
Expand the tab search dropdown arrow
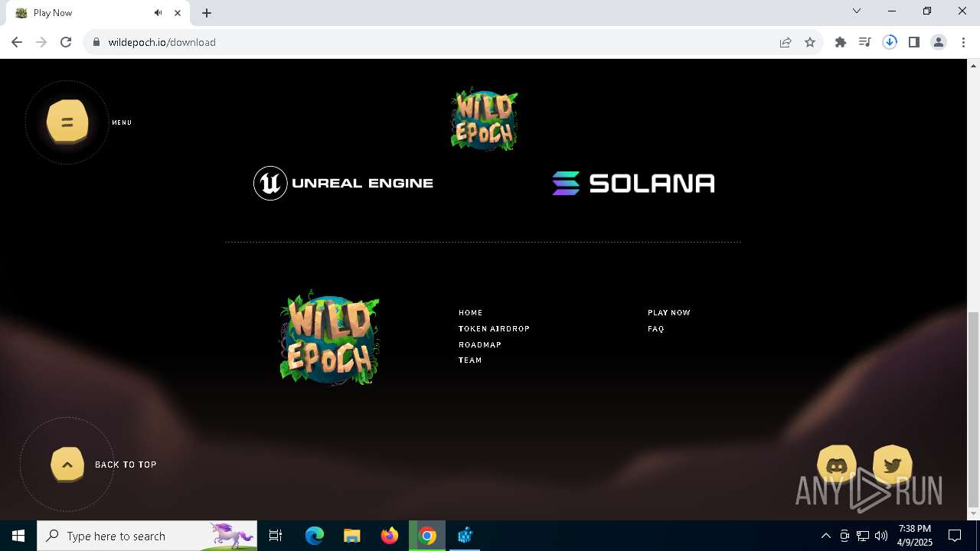click(857, 11)
